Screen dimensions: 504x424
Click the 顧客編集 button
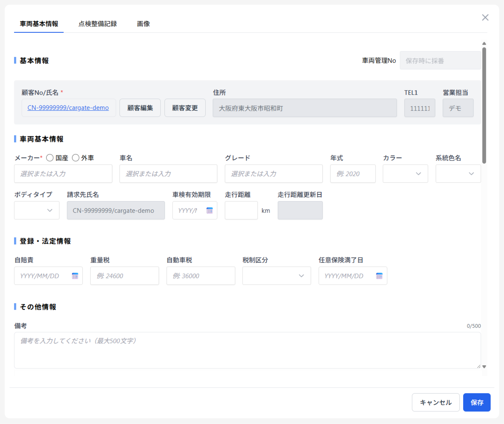pos(140,108)
